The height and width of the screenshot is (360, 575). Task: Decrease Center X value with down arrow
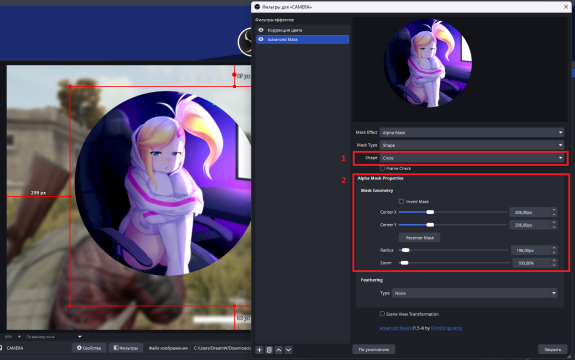click(554, 214)
